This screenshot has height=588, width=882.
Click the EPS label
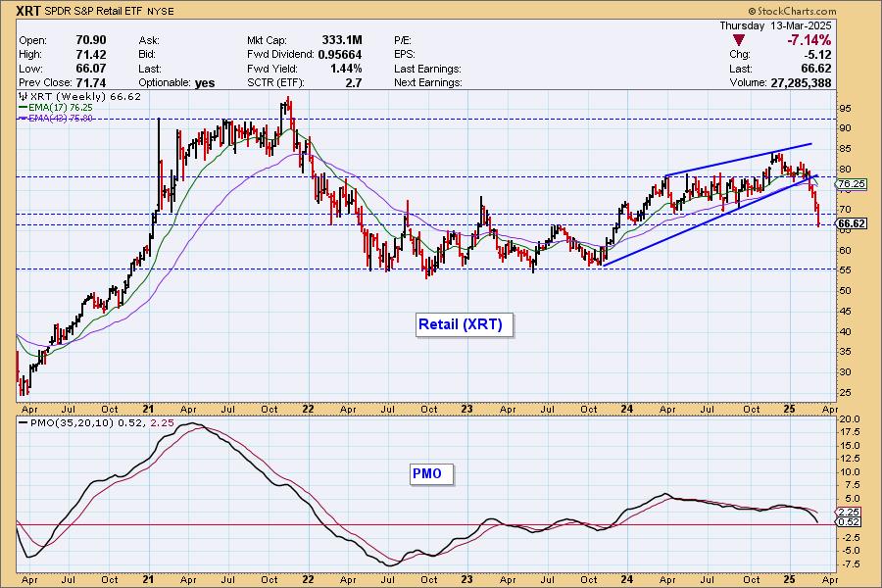[x=405, y=55]
